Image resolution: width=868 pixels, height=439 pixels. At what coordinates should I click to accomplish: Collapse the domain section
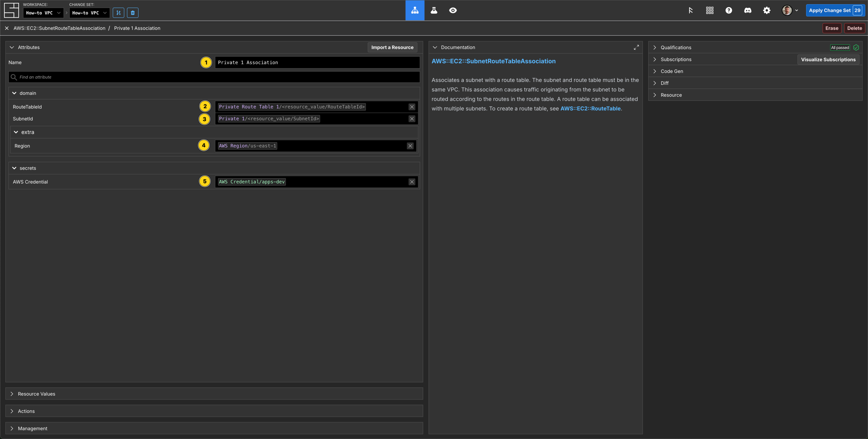(x=14, y=93)
